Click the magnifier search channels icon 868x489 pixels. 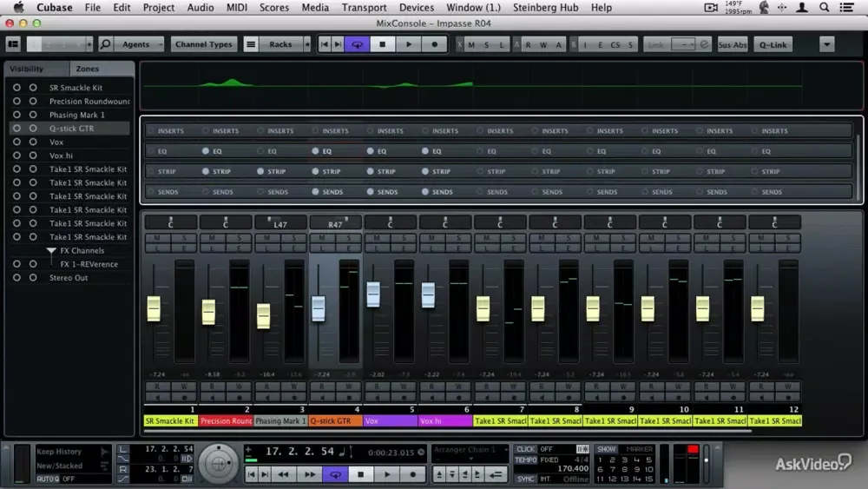click(x=105, y=44)
